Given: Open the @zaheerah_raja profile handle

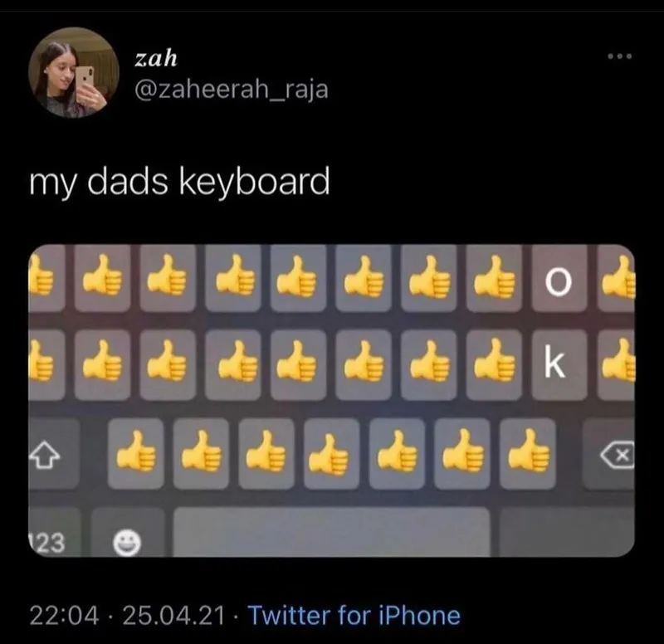Looking at the screenshot, I should coord(232,90).
